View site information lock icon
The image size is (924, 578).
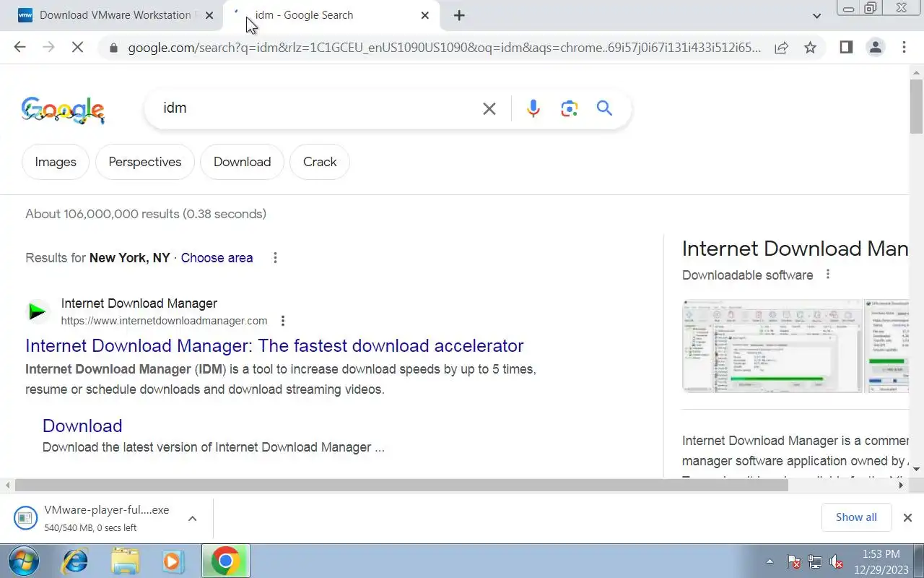[113, 48]
